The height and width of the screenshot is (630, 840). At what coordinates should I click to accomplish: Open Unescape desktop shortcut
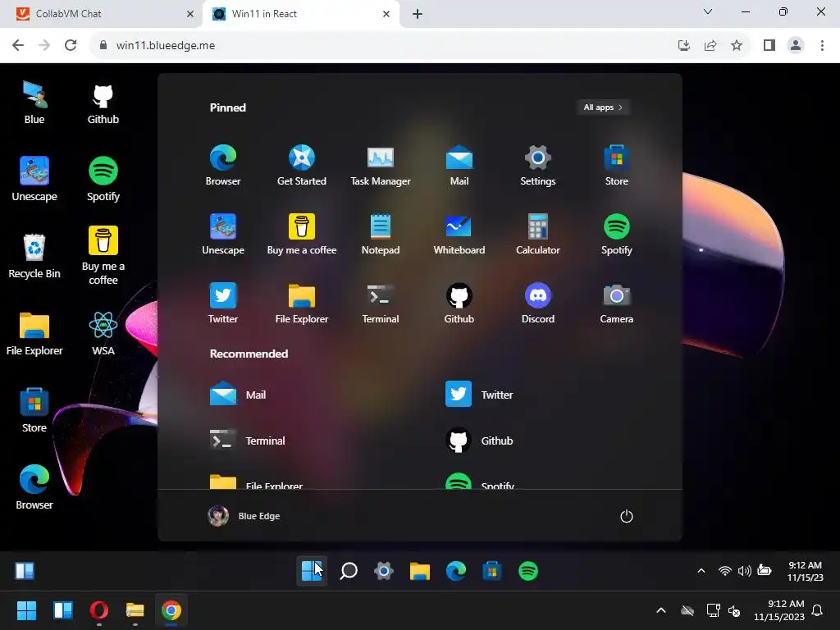[x=34, y=179]
